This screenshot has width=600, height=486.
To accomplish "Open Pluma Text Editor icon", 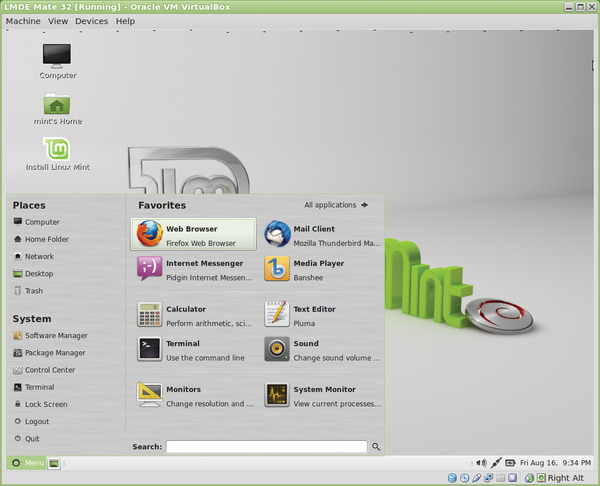I will coord(277,314).
